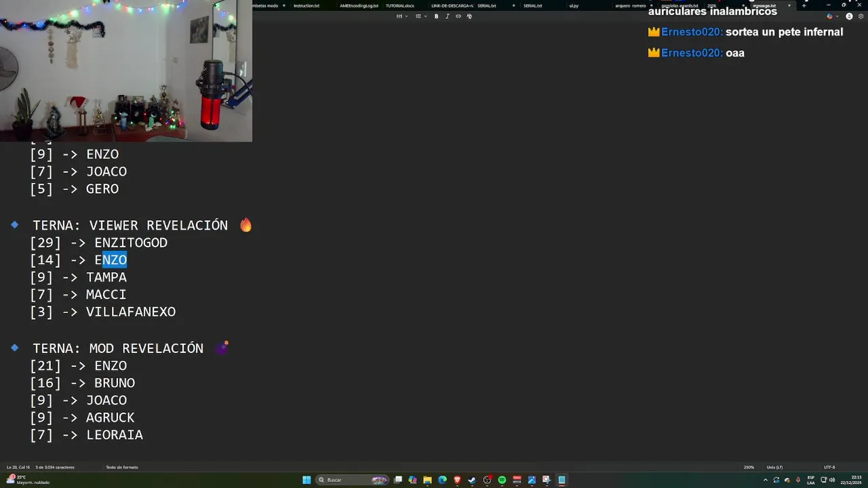Image resolution: width=868 pixels, height=488 pixels.
Task: Click the heading TERNA: VIEWER REVELACIÓN
Action: [x=130, y=225]
